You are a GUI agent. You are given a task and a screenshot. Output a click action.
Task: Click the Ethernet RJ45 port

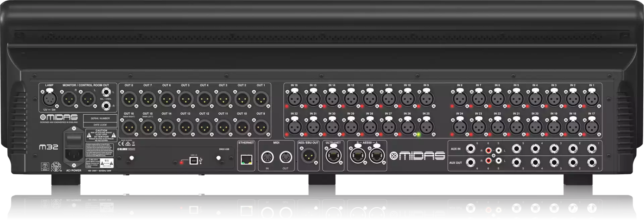click(x=247, y=160)
